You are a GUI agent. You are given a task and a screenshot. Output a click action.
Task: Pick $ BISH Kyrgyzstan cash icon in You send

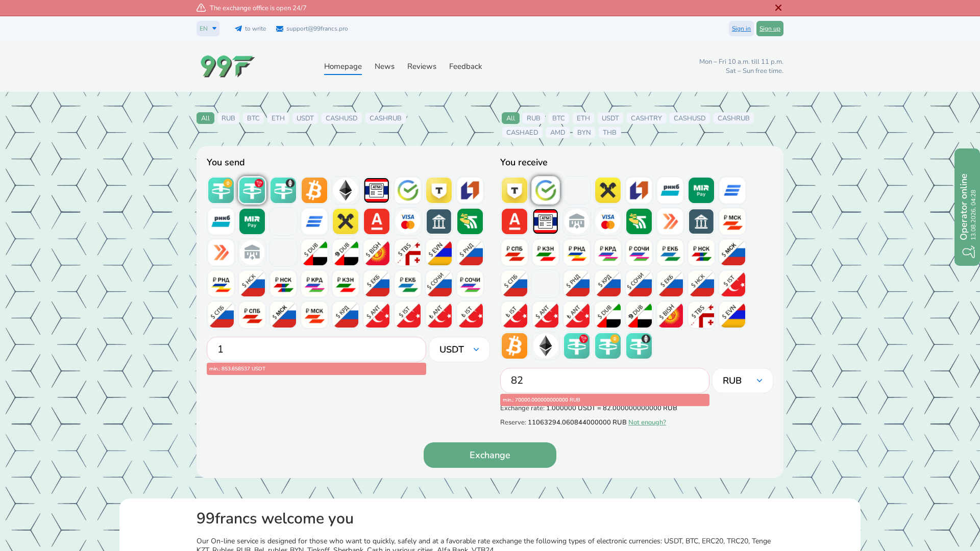[377, 253]
